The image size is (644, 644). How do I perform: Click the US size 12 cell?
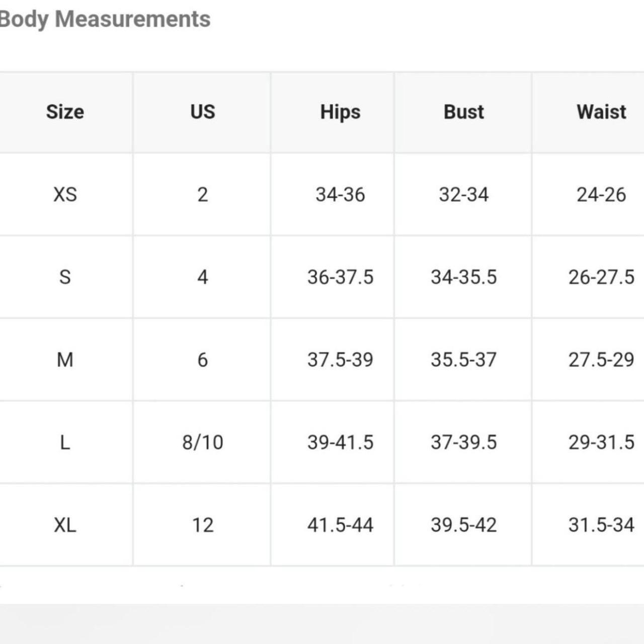click(203, 525)
